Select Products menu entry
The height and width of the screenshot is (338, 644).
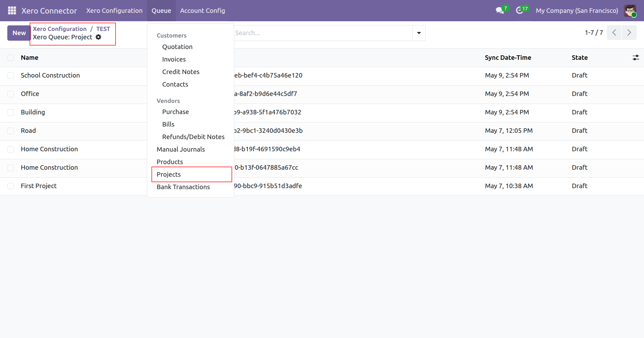[x=170, y=162]
